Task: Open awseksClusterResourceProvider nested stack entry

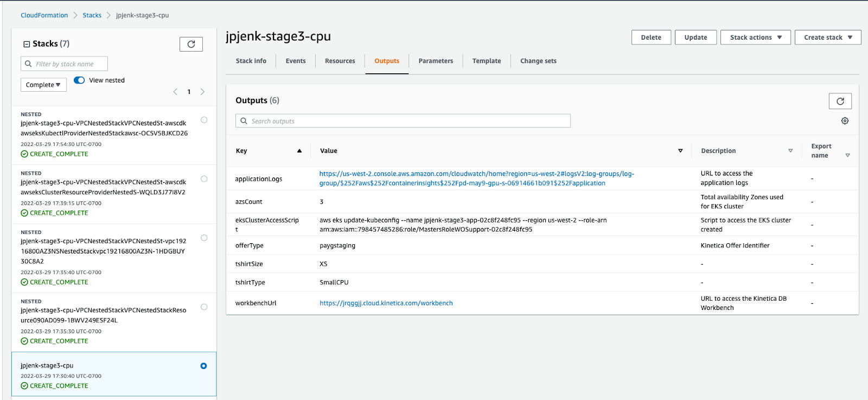Action: click(x=103, y=187)
